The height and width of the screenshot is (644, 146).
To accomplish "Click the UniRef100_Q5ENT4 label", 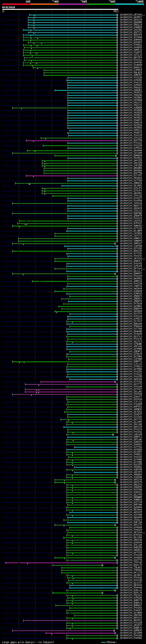I will point(131,183).
